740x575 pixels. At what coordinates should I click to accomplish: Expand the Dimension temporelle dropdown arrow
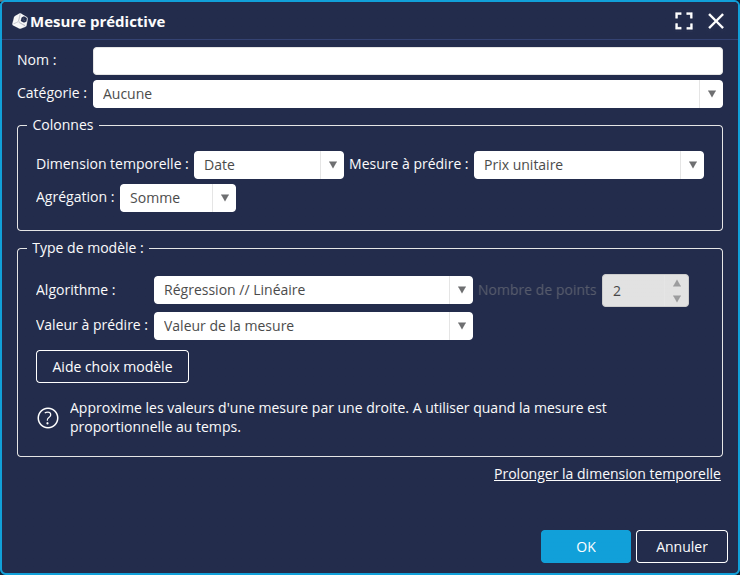[x=333, y=165]
